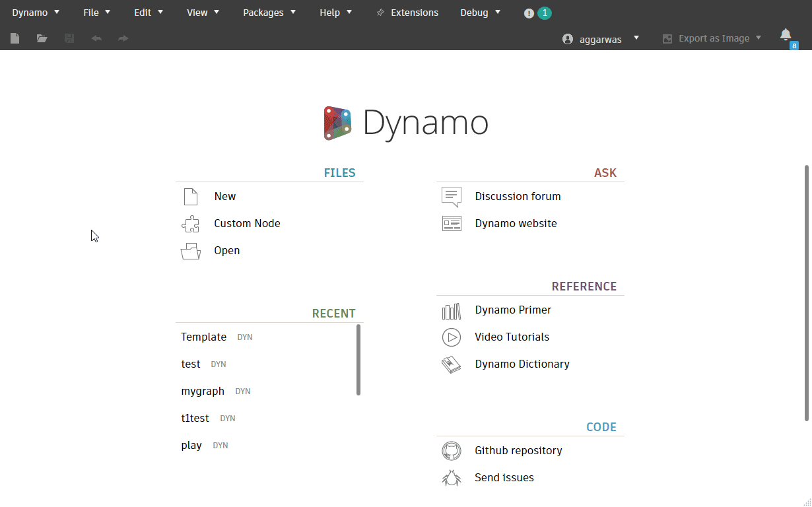812x507 pixels.
Task: Click the Github repository octocat icon
Action: pos(452,451)
